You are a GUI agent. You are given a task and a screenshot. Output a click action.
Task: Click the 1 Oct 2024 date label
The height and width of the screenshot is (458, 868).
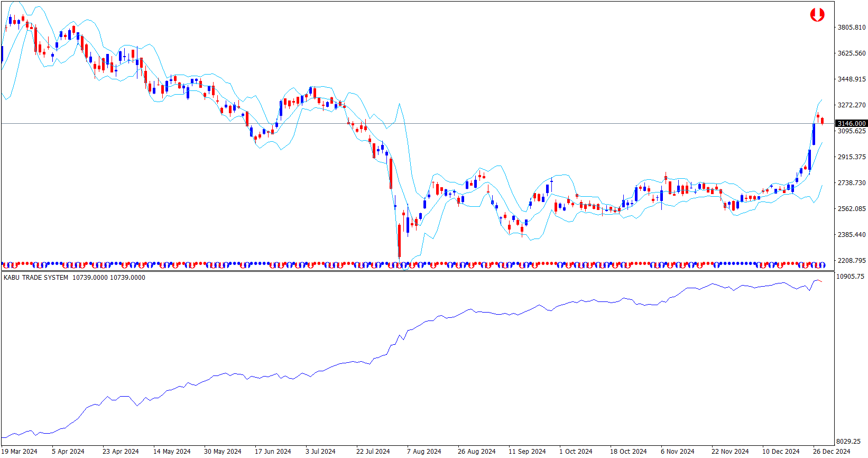click(576, 451)
